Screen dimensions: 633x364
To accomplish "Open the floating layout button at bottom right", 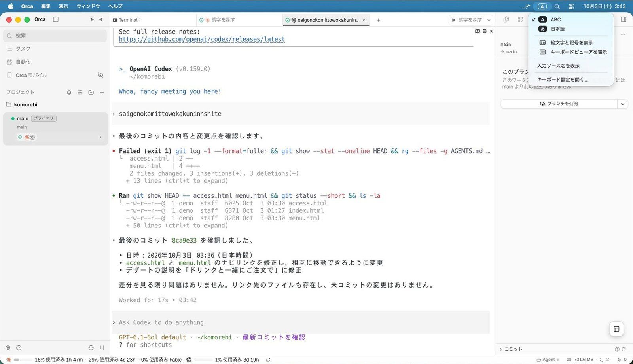I will [616, 329].
